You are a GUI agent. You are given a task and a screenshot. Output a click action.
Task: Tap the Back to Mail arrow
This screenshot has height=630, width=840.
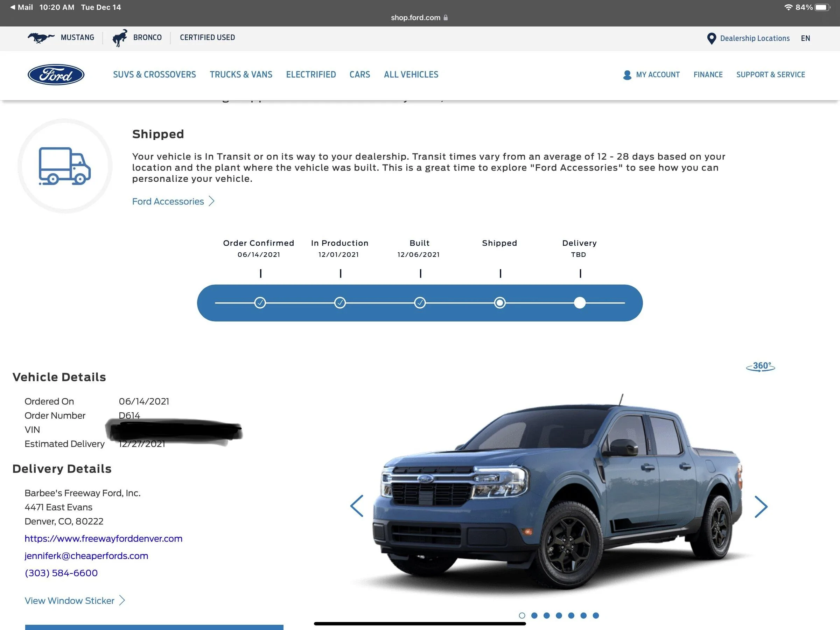pyautogui.click(x=13, y=7)
